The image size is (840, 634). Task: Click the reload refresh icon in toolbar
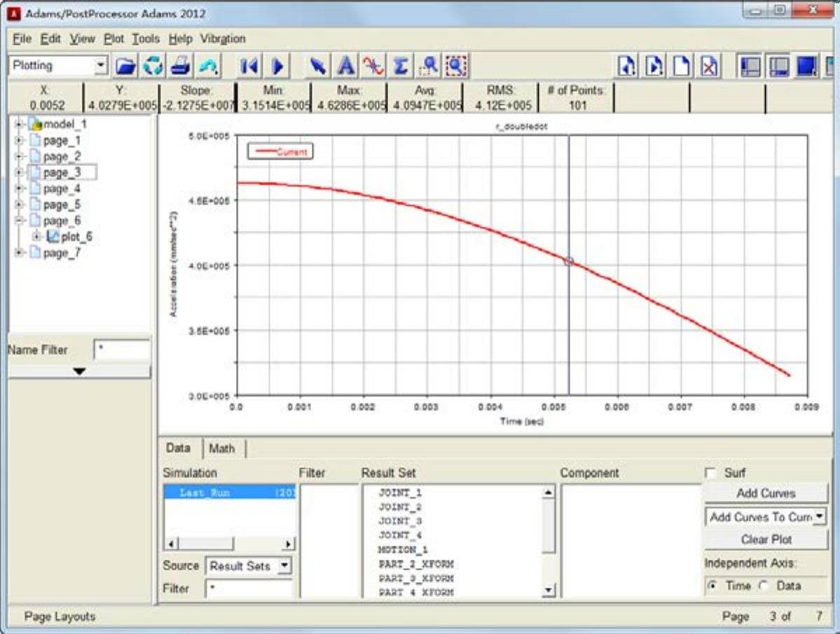point(153,66)
